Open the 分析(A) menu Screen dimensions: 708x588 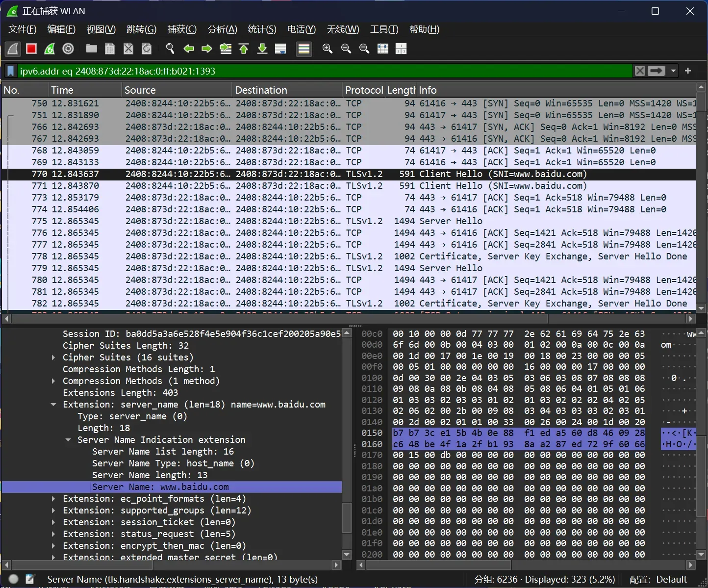pyautogui.click(x=222, y=29)
